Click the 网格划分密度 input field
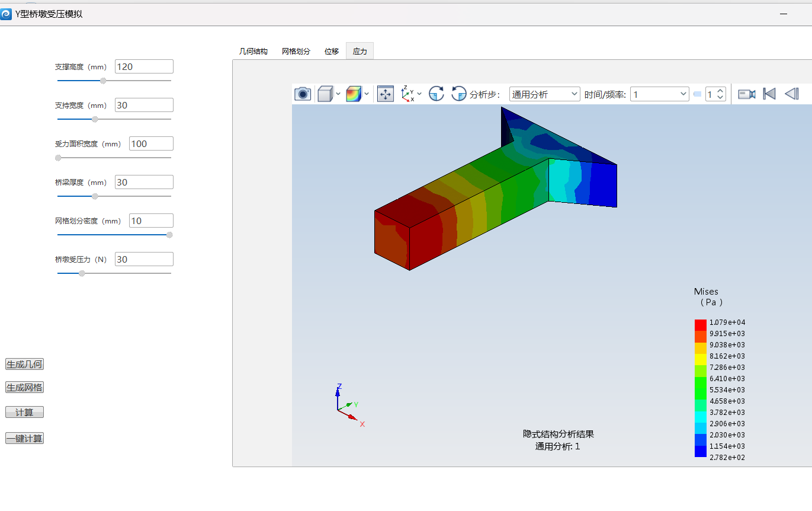Viewport: 812px width, 511px height. pyautogui.click(x=151, y=221)
